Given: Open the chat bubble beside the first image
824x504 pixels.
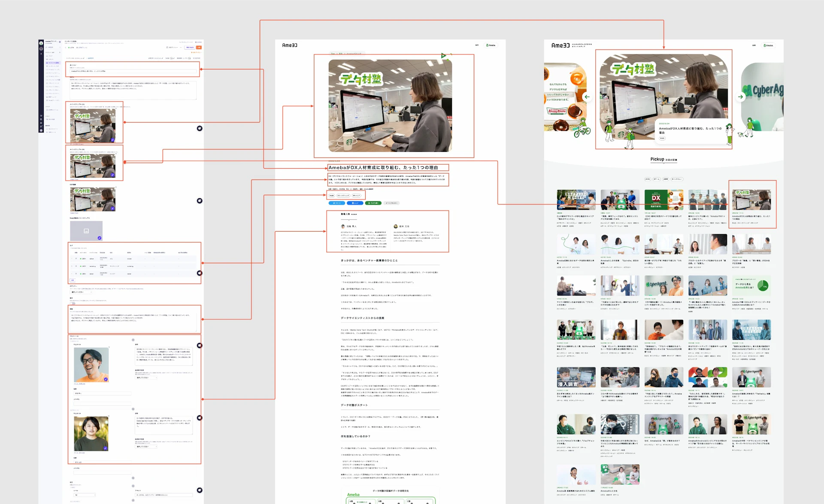Looking at the screenshot, I should [200, 128].
